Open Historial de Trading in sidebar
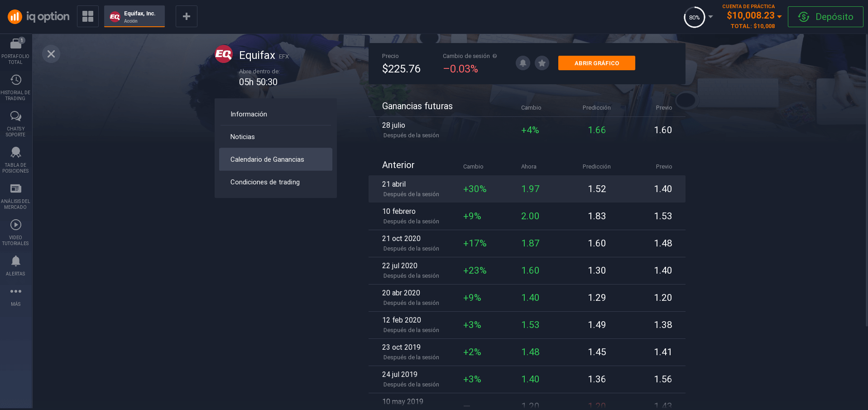The image size is (868, 410). coord(15,87)
